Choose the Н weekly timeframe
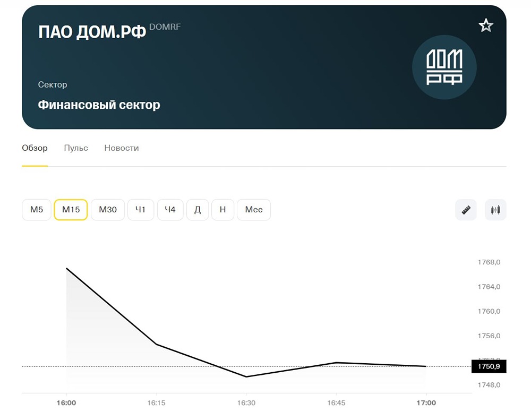Viewport: 531px width, 420px height. (222, 209)
